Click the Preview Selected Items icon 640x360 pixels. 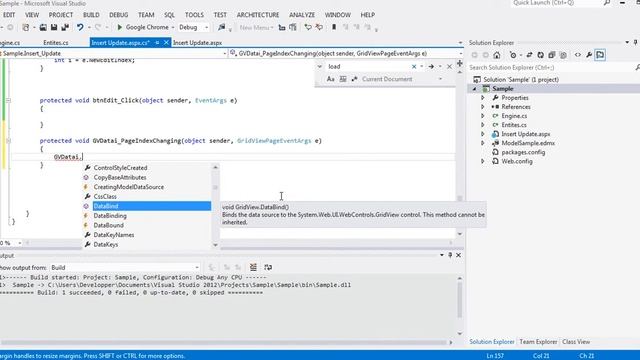click(600, 55)
